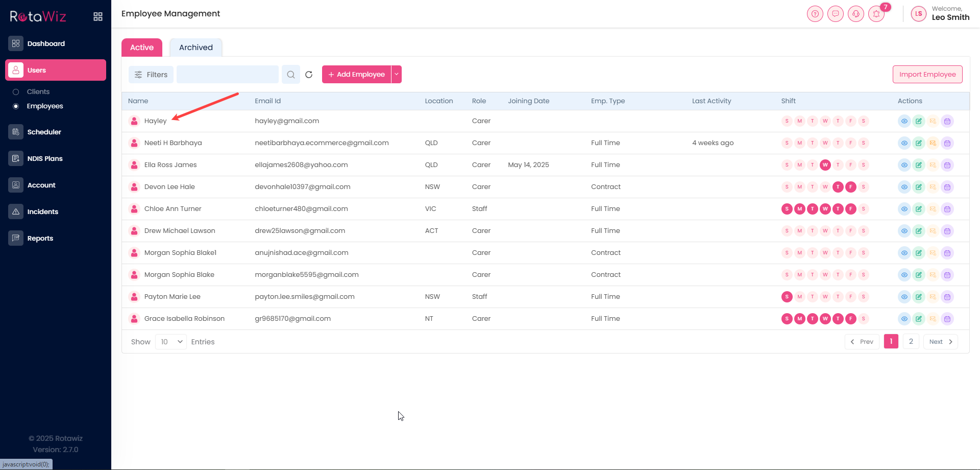Click the search magnifier icon

[x=291, y=75]
